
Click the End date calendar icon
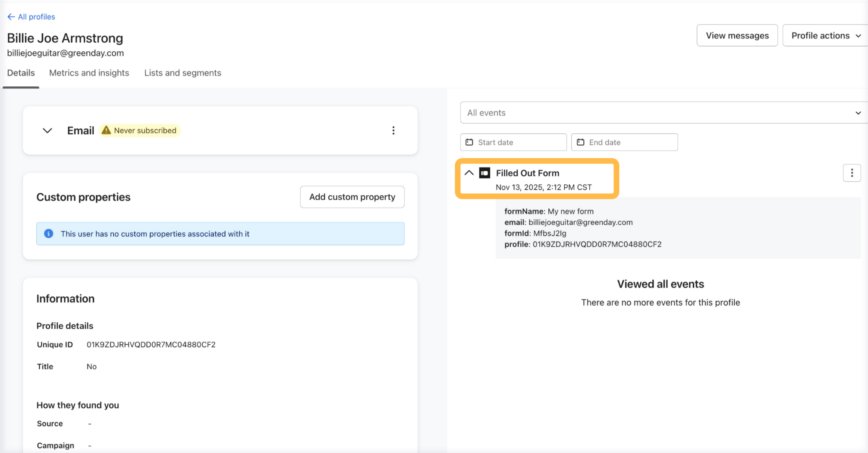click(x=581, y=142)
